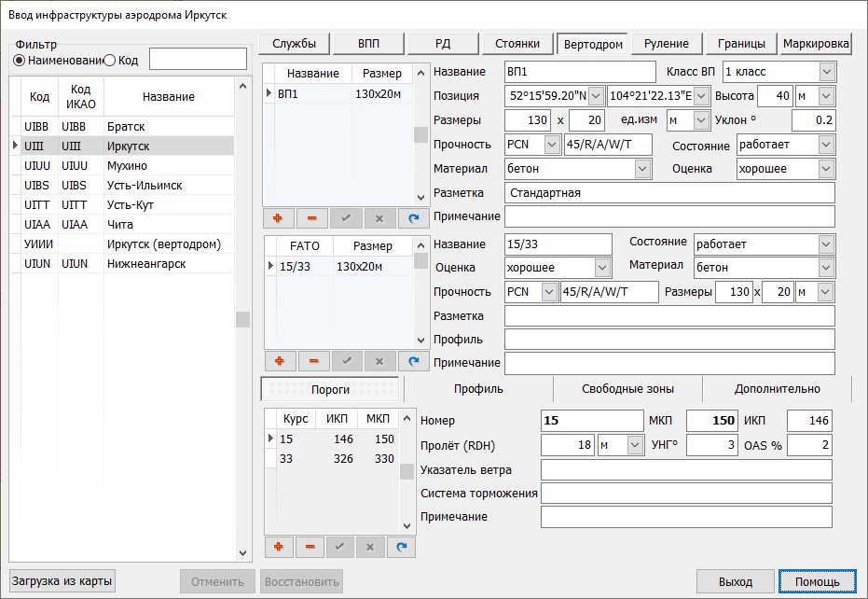
Task: Switch to the Стоянки tab
Action: [x=517, y=44]
